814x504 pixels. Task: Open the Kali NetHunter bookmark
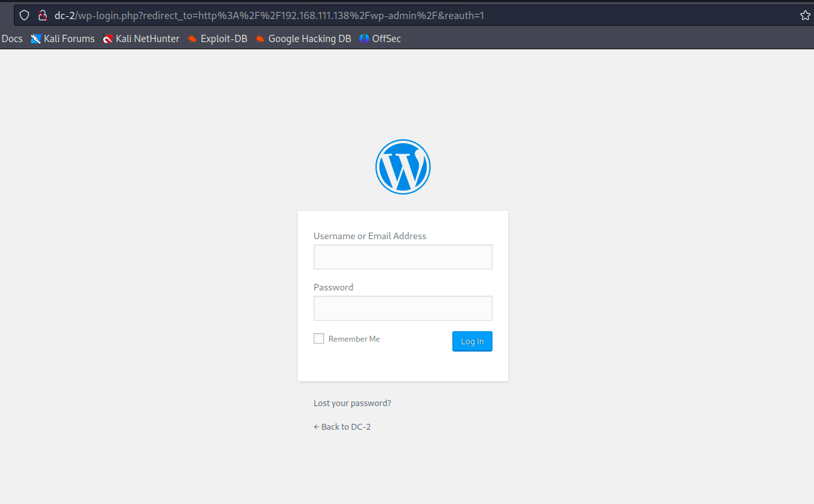[141, 39]
